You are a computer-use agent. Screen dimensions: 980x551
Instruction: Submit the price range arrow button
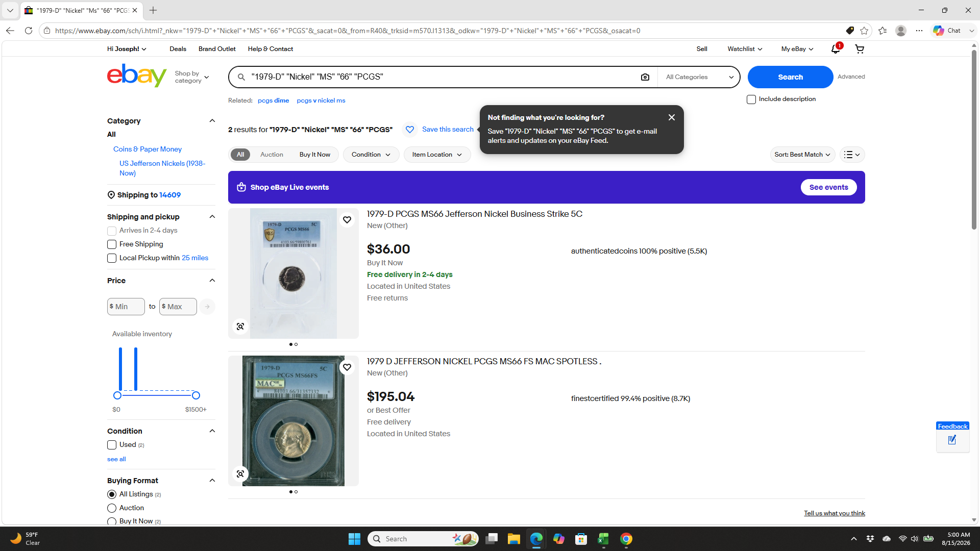(x=207, y=307)
